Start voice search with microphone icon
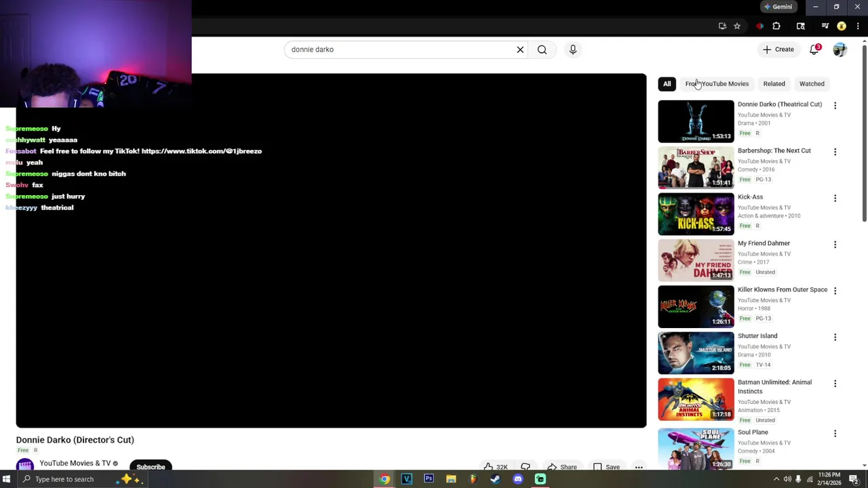 coord(573,49)
